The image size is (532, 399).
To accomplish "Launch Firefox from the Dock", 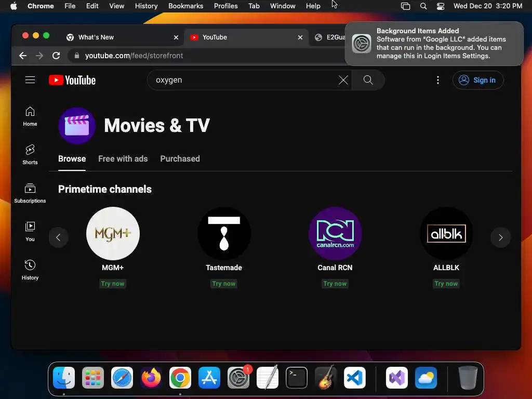I will point(151,378).
